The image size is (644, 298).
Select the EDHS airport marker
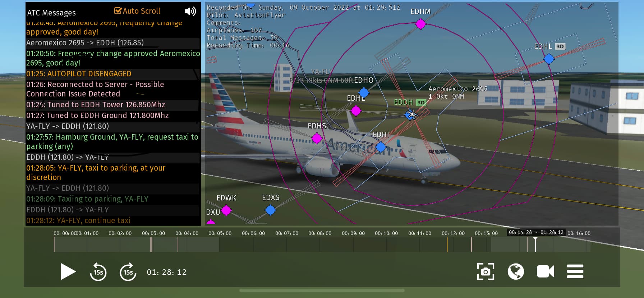pyautogui.click(x=317, y=138)
